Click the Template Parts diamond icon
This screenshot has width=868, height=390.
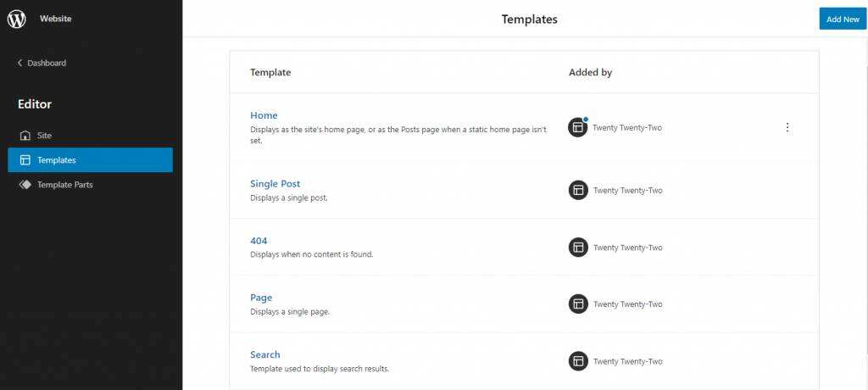coord(25,184)
